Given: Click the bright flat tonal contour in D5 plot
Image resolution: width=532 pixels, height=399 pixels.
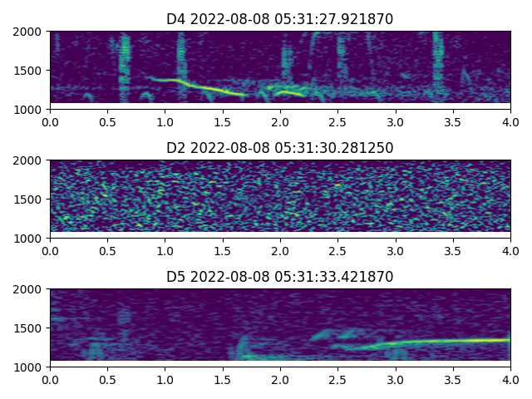Looking at the screenshot, I should coord(449,340).
